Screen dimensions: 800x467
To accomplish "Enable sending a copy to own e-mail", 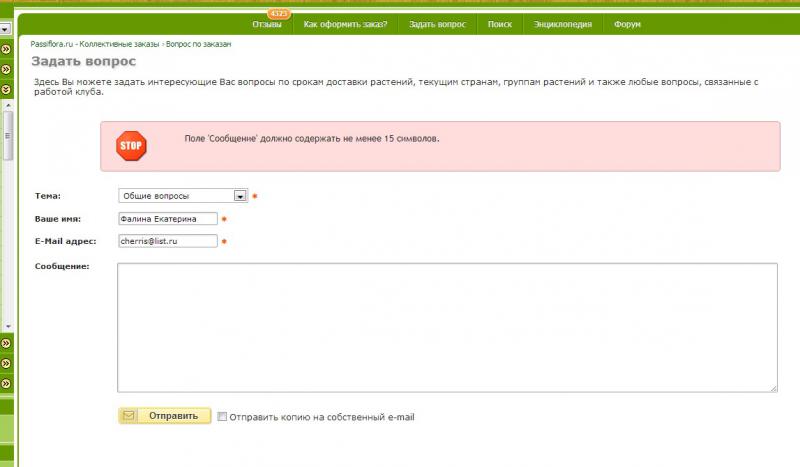I will coord(222,417).
